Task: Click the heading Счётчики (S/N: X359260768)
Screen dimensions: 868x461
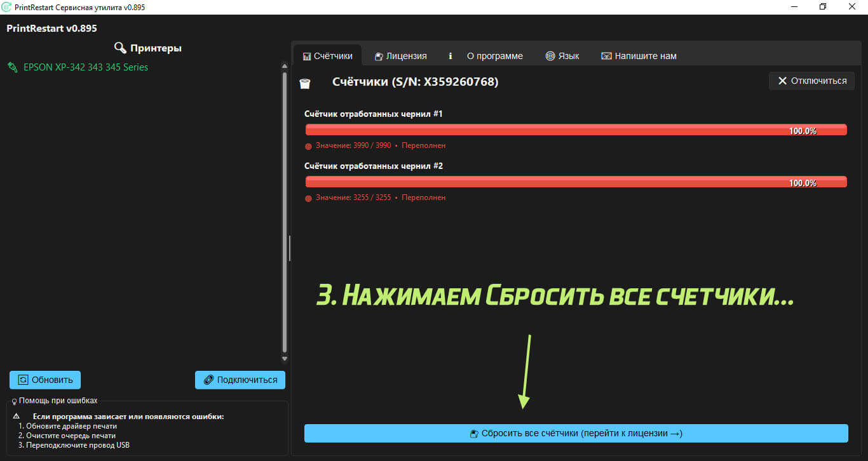Action: (416, 82)
